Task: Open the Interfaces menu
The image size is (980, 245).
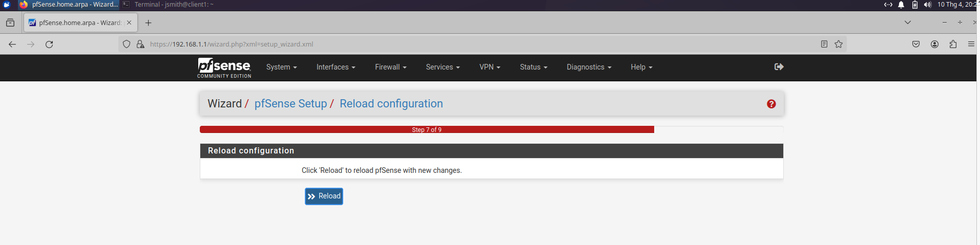Action: coord(336,67)
